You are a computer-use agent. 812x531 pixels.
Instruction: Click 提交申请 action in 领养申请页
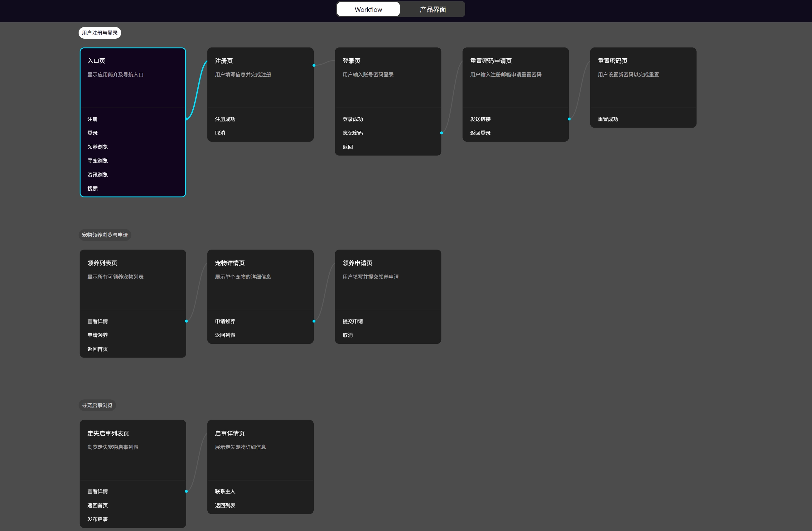point(353,321)
